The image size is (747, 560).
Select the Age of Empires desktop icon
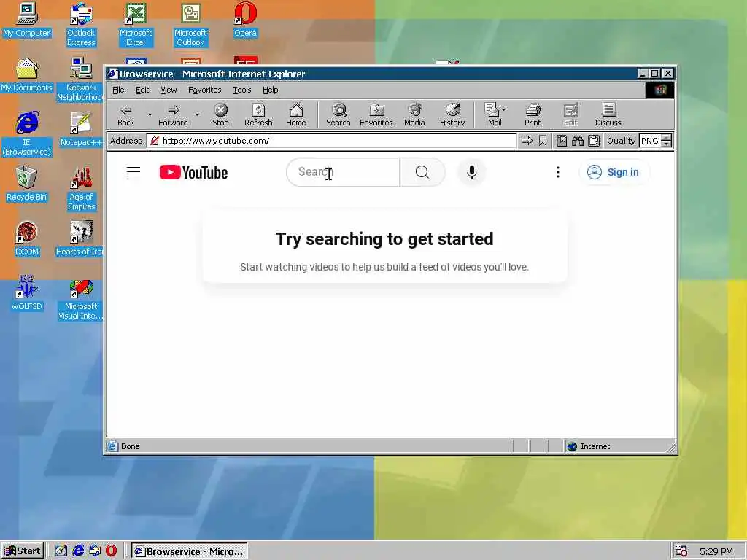coord(82,189)
